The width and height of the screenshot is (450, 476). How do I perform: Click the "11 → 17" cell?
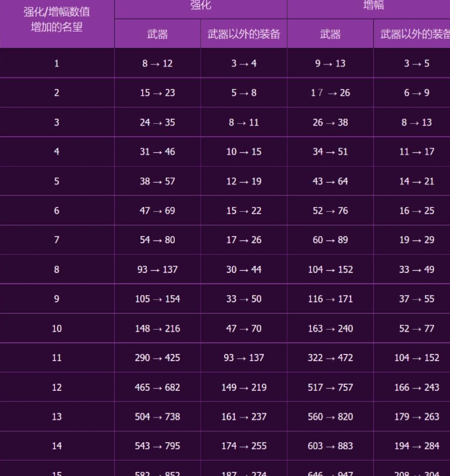[412, 152]
